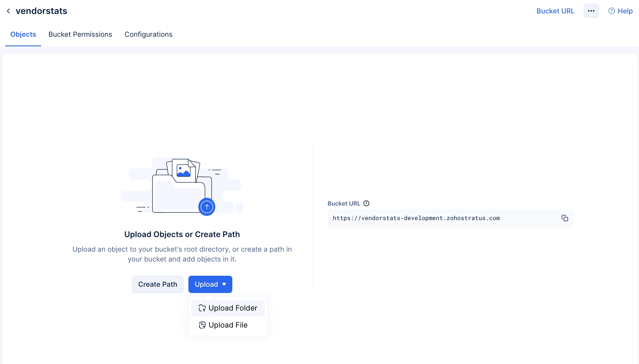Click the info icon beside Bucket URL label
The height and width of the screenshot is (364, 639).
(366, 203)
